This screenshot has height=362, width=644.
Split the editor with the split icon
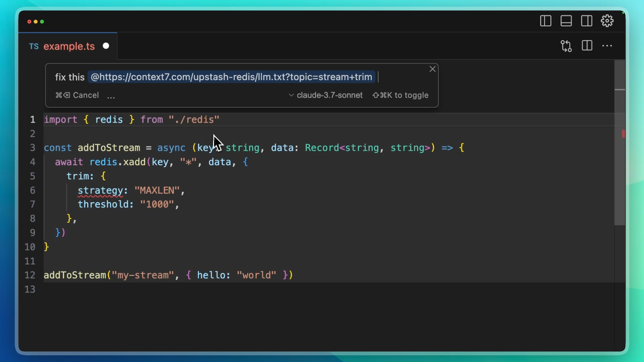pyautogui.click(x=587, y=46)
